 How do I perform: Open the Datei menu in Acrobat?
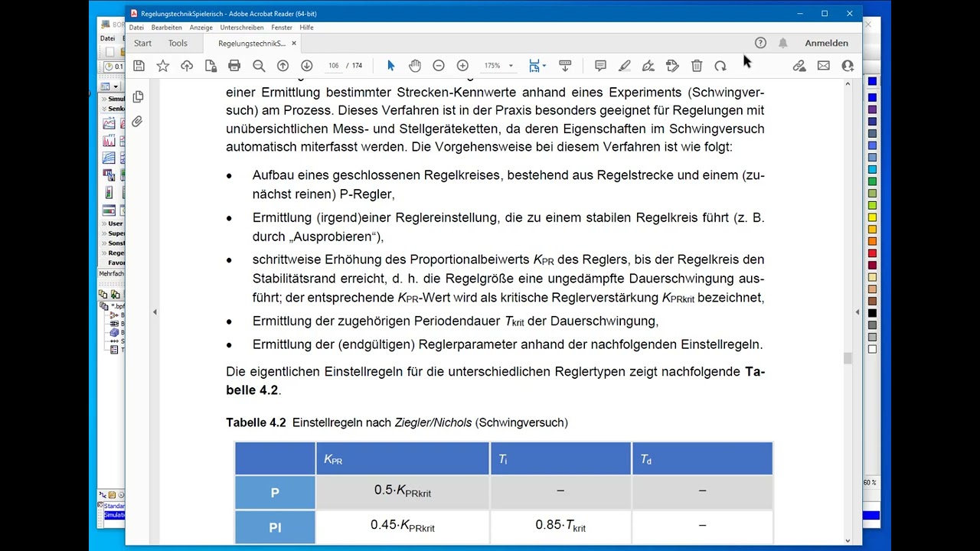point(136,28)
